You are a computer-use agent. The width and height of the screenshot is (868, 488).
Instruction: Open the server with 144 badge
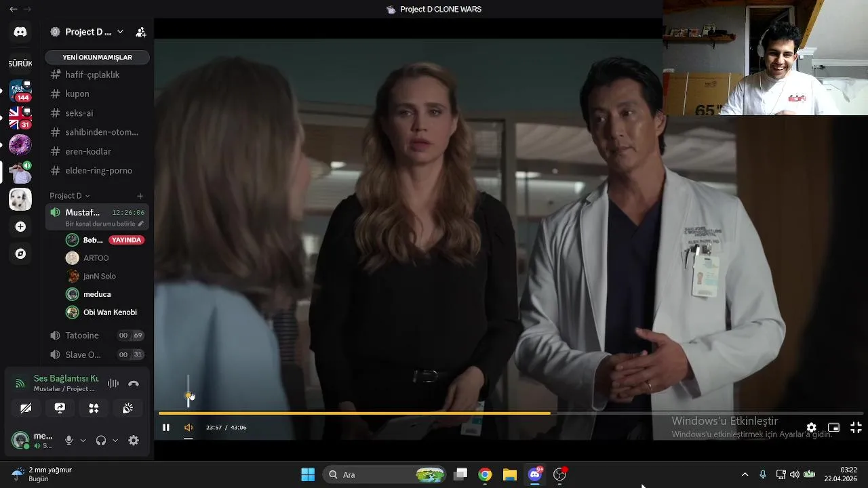click(x=20, y=90)
